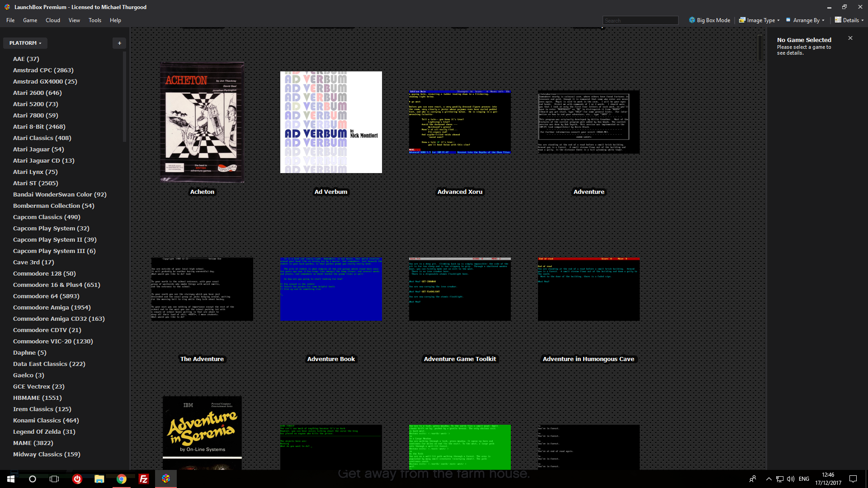Click the Adventure Book game title

331,359
